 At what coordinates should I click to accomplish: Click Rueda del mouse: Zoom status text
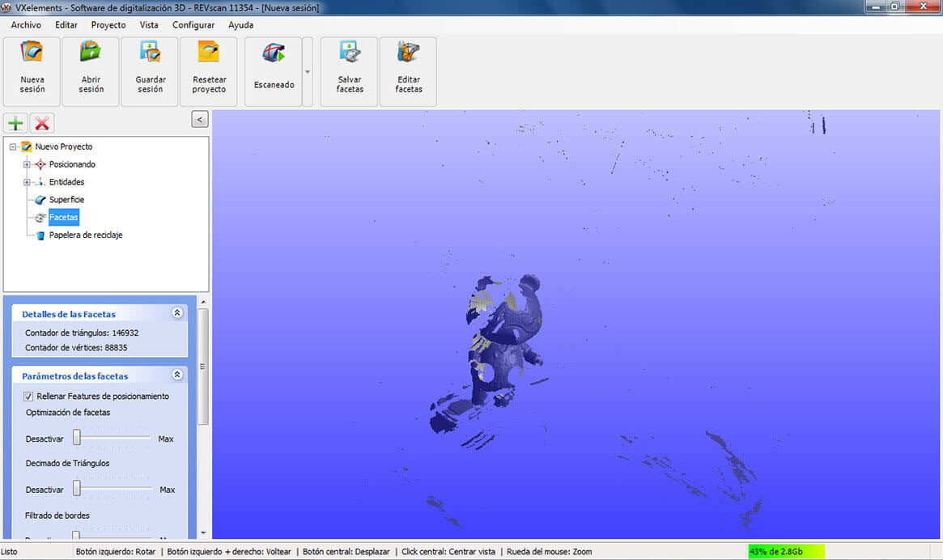[x=549, y=552]
